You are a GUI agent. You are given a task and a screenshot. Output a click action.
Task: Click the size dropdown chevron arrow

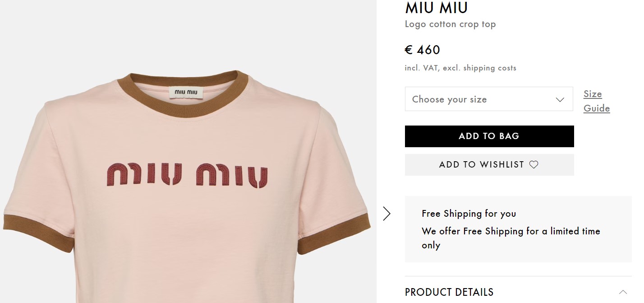pyautogui.click(x=560, y=99)
